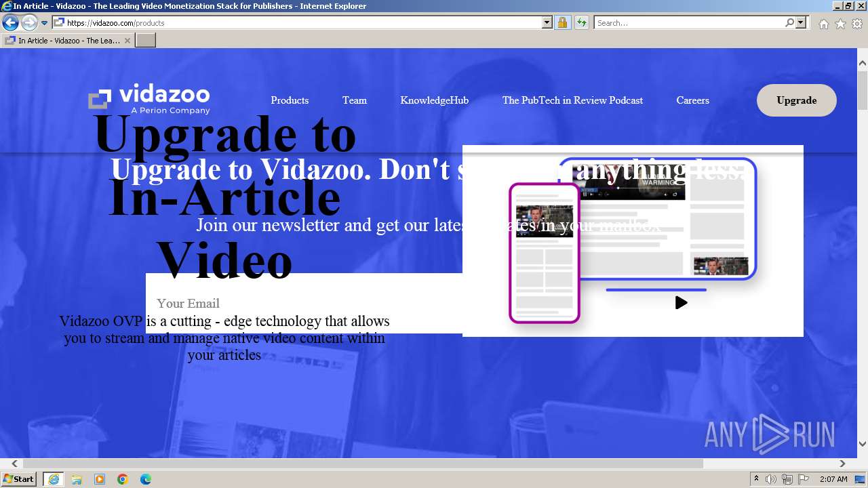Click the Upgrade button
868x488 pixels.
point(797,100)
